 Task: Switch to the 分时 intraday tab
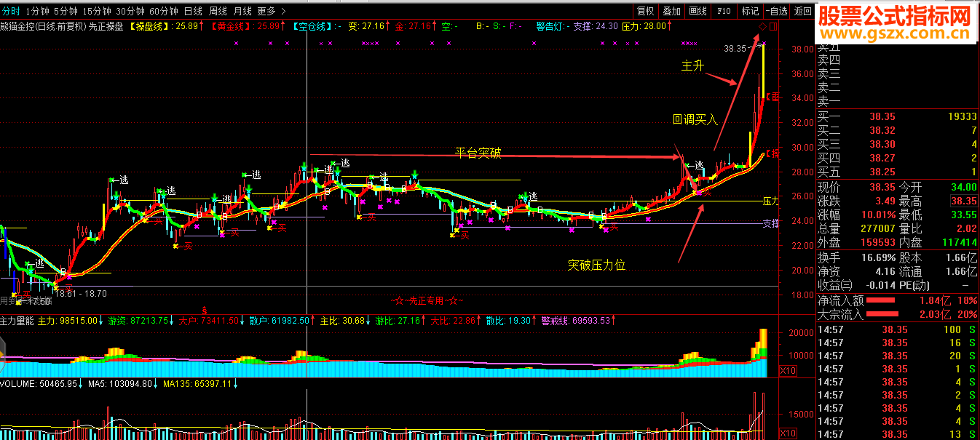11,11
